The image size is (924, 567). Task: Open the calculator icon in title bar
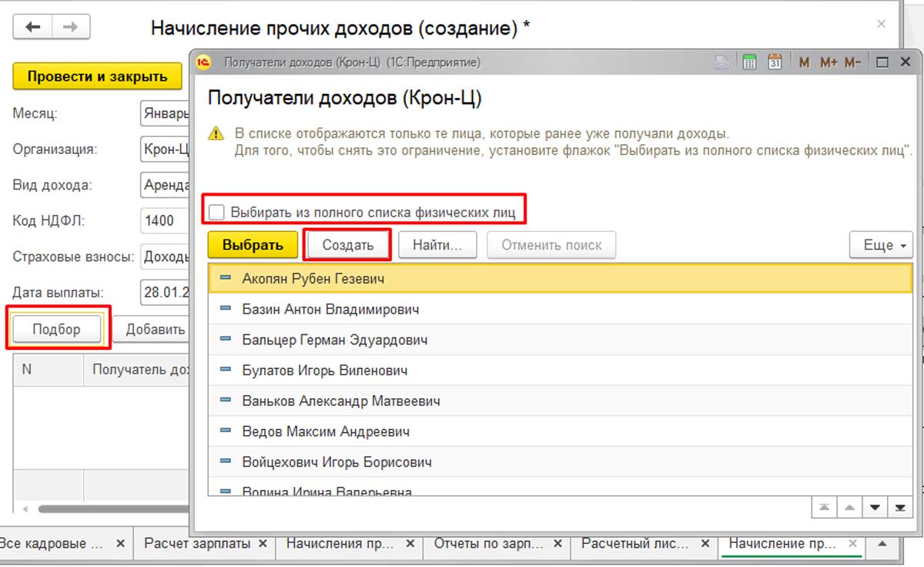749,62
